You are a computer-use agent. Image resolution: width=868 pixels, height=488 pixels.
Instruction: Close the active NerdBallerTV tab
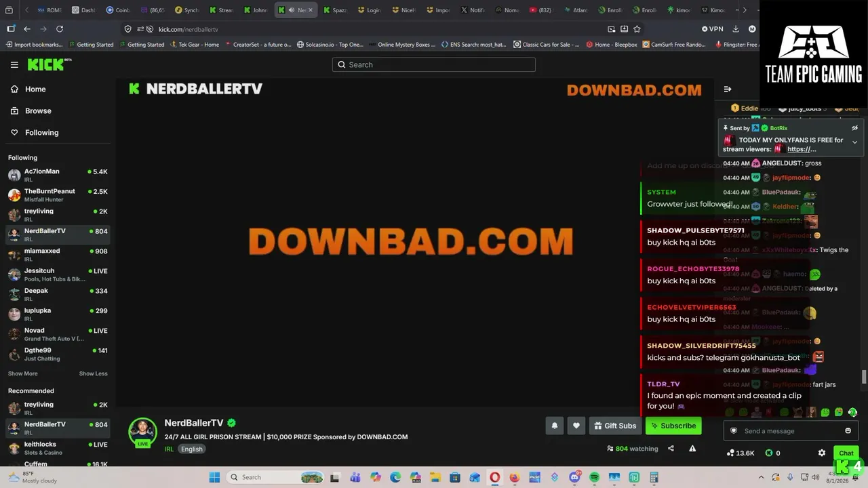[x=311, y=10]
